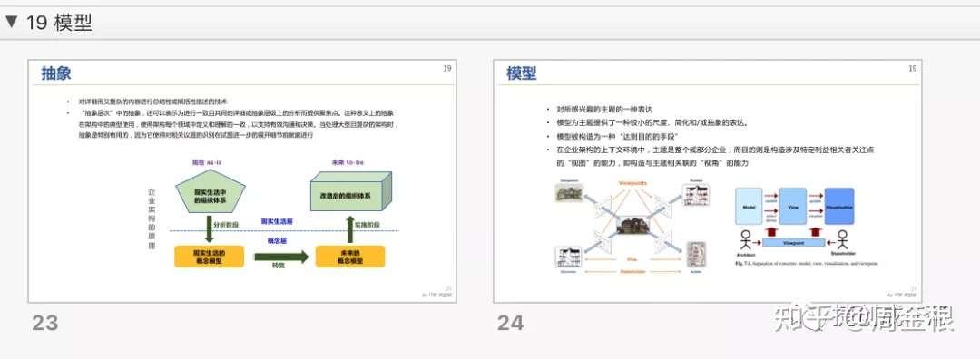This screenshot has height=359, width=980.
Task: Click the green 3D box 改造后的组织体系
Action: point(350,191)
